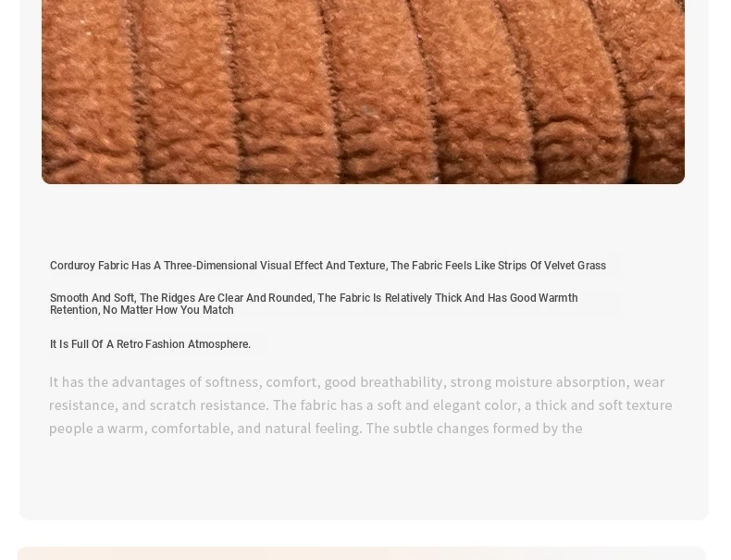Select the line 'Retention, No Matter How You Match'
Viewport: 731px width, 560px height.
(142, 310)
